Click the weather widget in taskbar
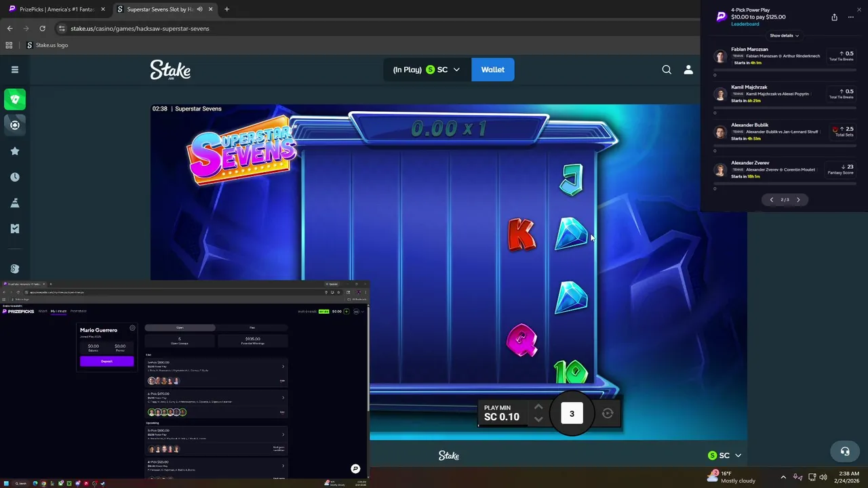Image resolution: width=868 pixels, height=488 pixels. coord(731,476)
